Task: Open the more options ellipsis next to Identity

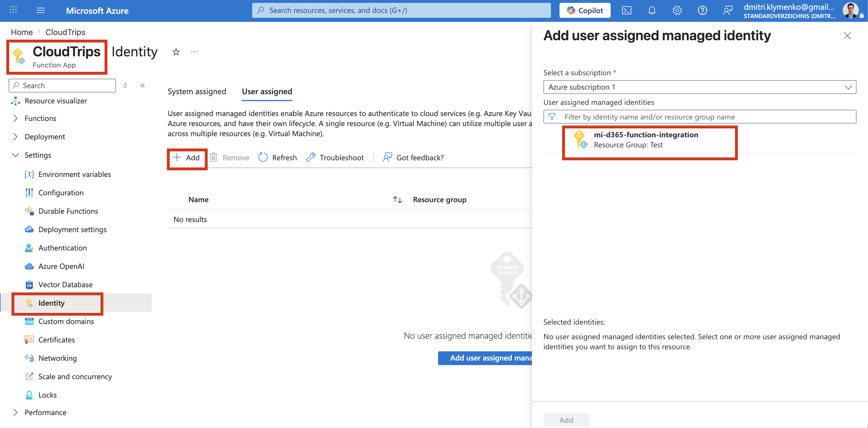Action: [194, 52]
